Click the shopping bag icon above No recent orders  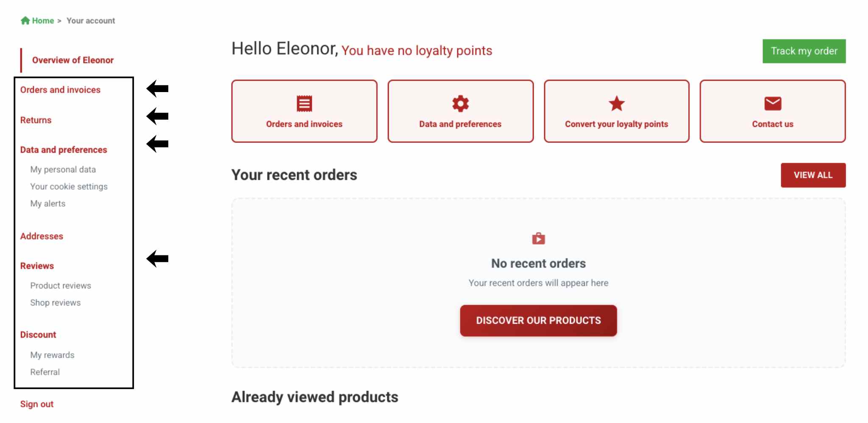point(538,238)
